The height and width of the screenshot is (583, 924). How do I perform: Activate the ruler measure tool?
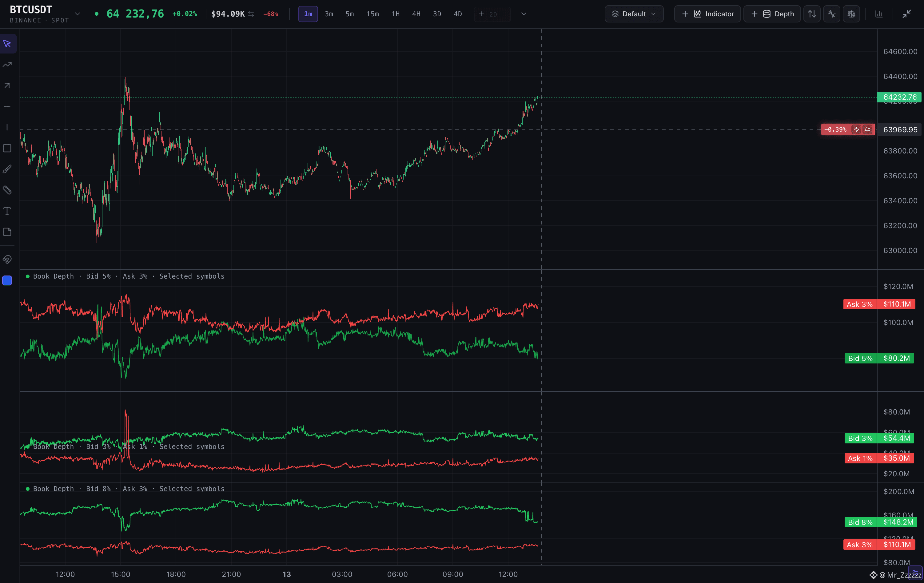(7, 190)
